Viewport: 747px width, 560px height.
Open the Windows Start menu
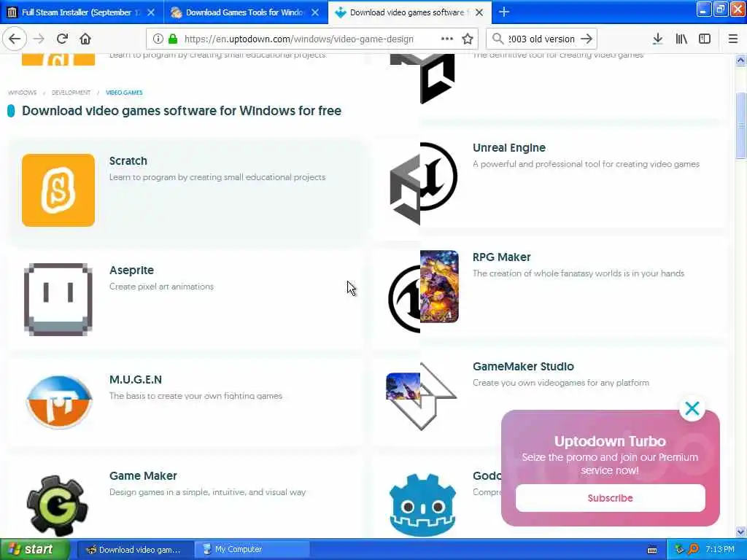click(x=35, y=550)
